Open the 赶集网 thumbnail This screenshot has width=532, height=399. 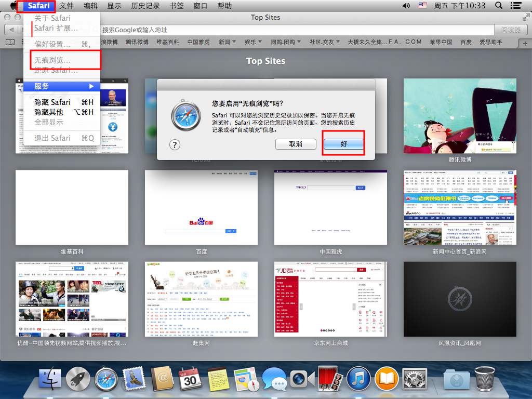click(x=201, y=299)
